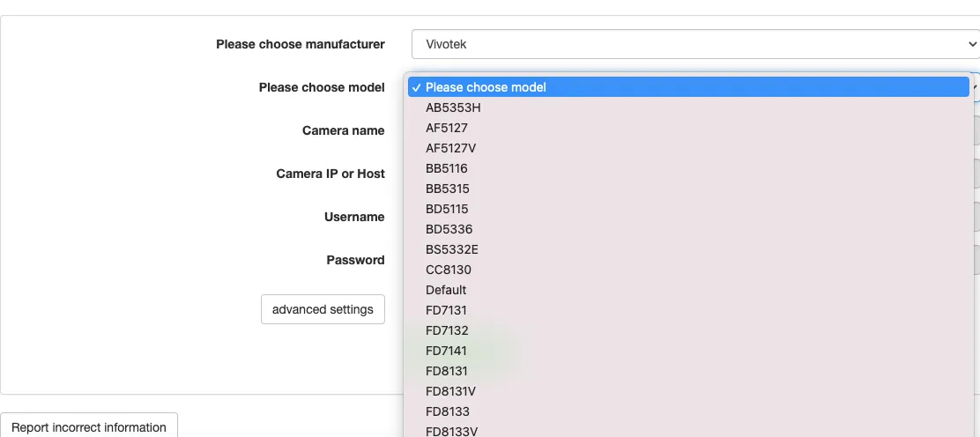Open advanced settings
The image size is (980, 437).
(x=323, y=309)
